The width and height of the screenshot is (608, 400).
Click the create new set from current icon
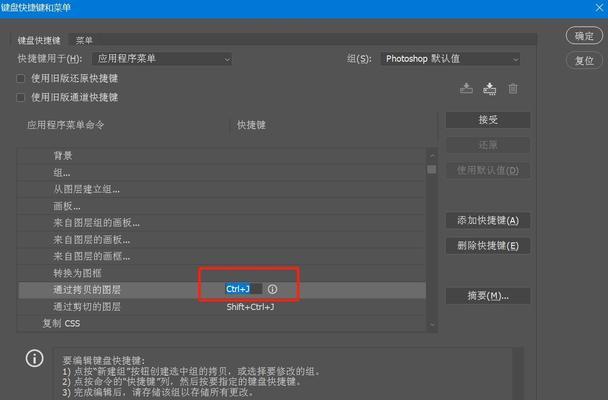pos(489,89)
